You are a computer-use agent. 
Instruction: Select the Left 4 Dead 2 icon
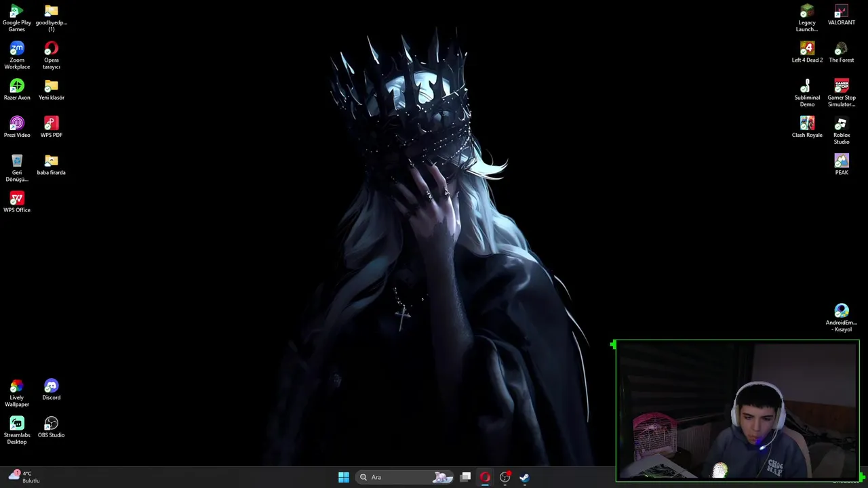[807, 52]
